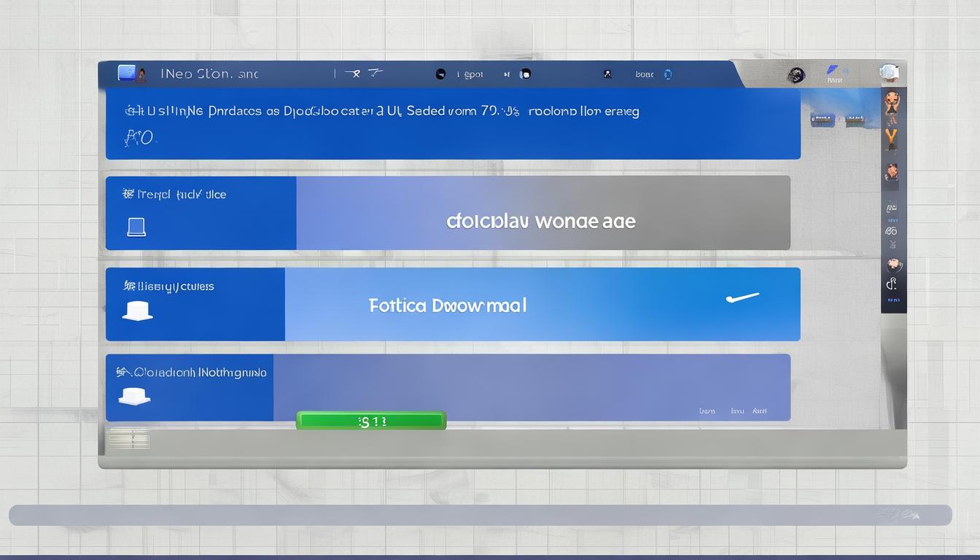Click the blue circular icon next to 'boac'
980x560 pixels.
click(x=667, y=74)
